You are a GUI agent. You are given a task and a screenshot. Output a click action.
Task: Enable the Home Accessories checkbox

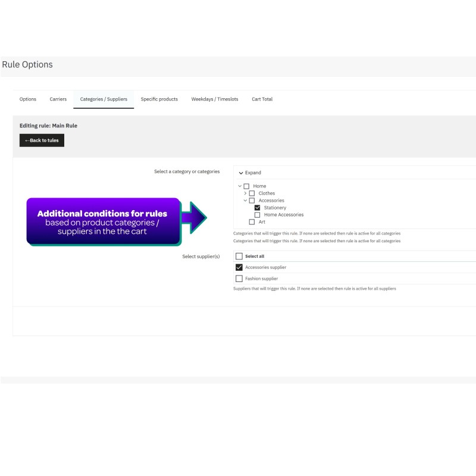point(258,215)
